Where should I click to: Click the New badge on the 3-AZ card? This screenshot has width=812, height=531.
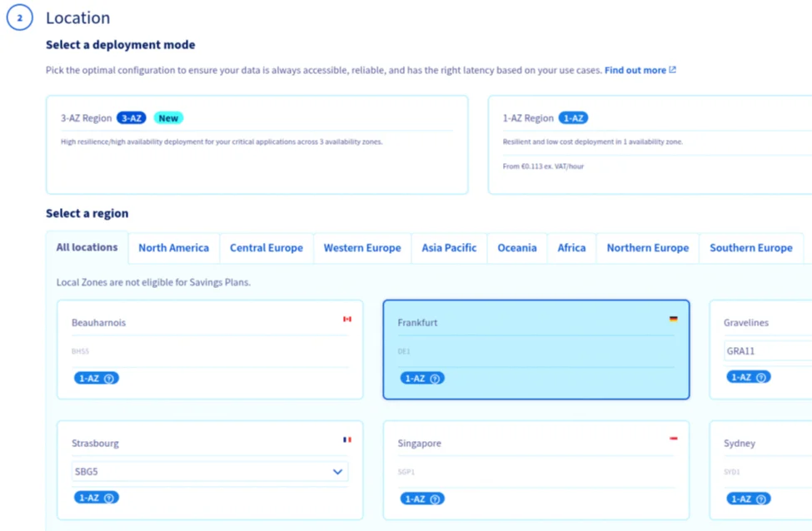(168, 117)
